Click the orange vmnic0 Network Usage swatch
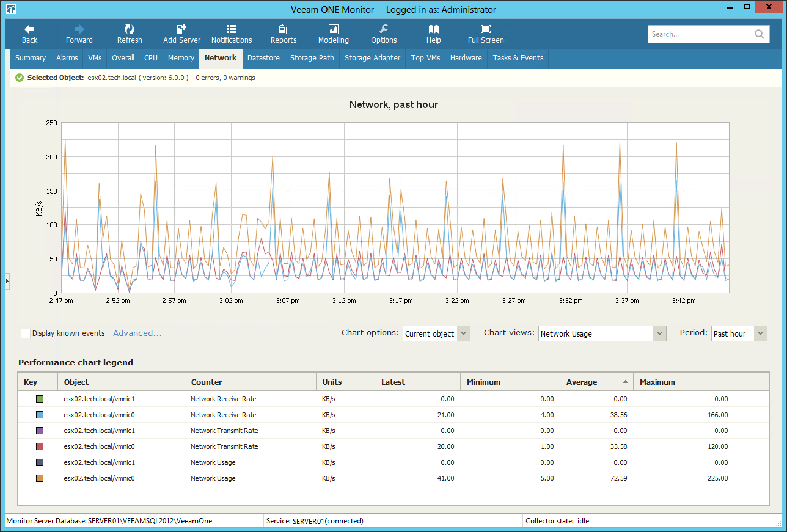 (x=39, y=478)
